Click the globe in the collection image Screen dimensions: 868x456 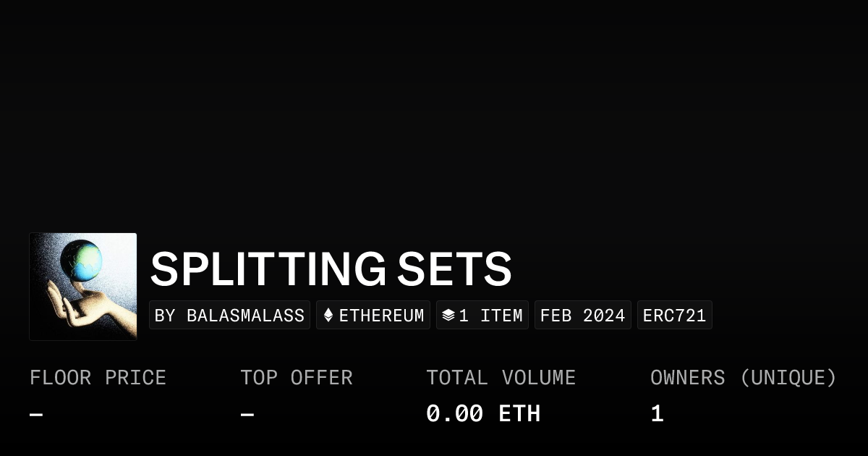tap(81, 261)
